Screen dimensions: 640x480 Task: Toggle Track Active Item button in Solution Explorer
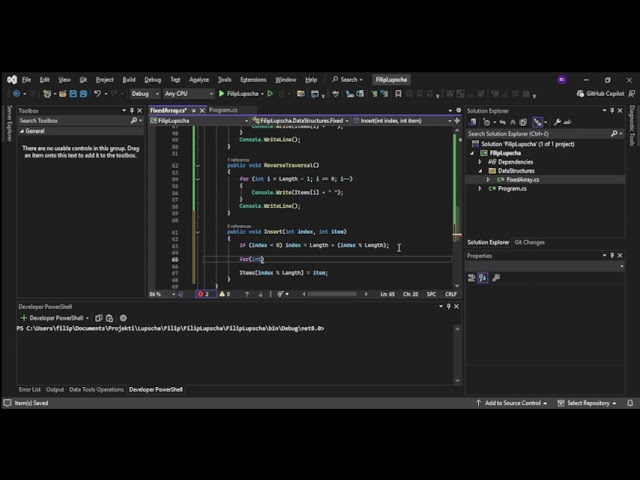click(538, 122)
